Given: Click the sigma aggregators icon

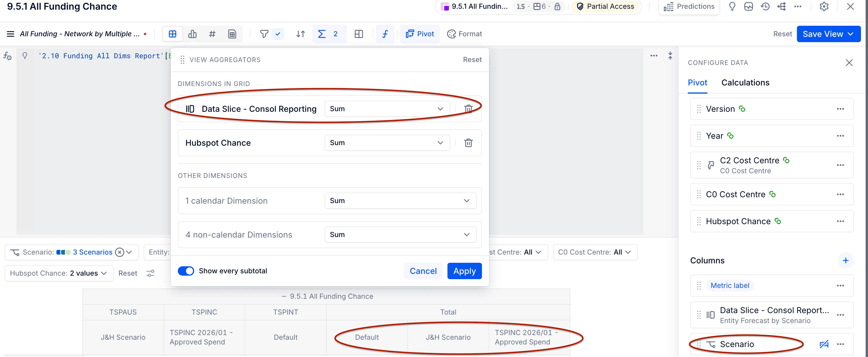Looking at the screenshot, I should coord(322,34).
